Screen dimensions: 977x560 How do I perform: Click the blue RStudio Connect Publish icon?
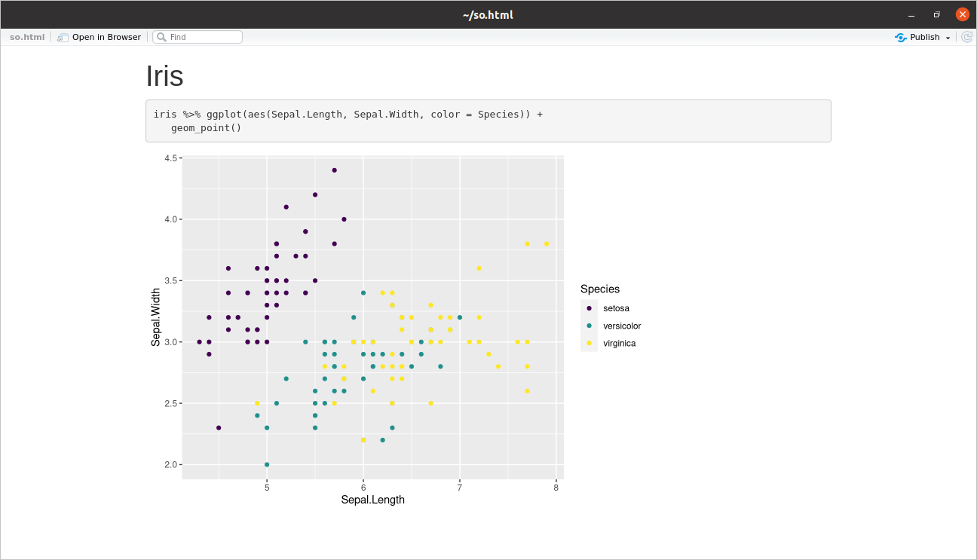click(899, 36)
